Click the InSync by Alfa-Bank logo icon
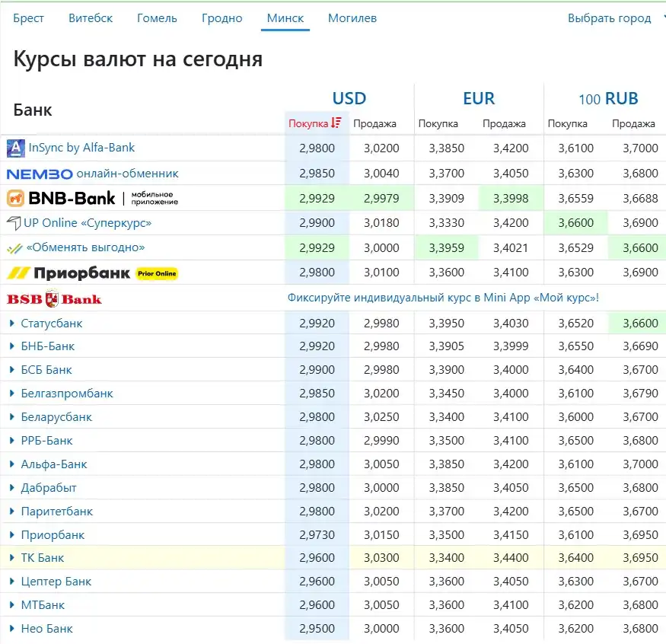 coord(15,148)
